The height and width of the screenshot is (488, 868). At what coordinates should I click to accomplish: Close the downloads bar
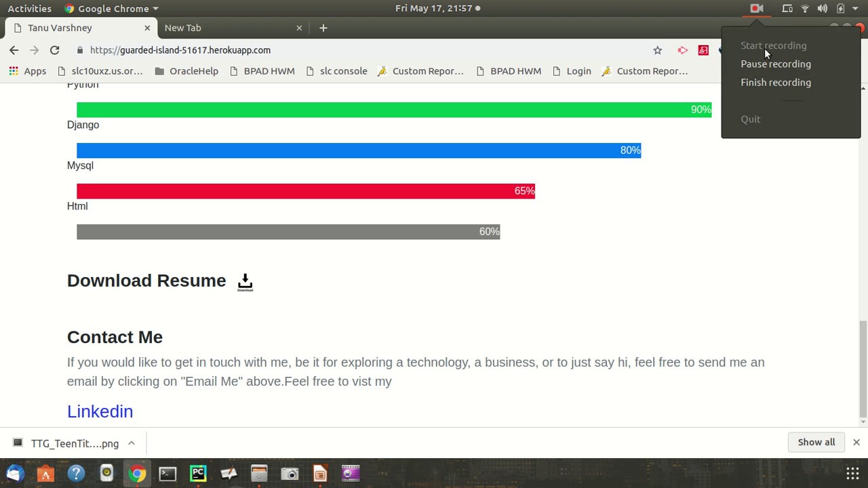tap(856, 442)
